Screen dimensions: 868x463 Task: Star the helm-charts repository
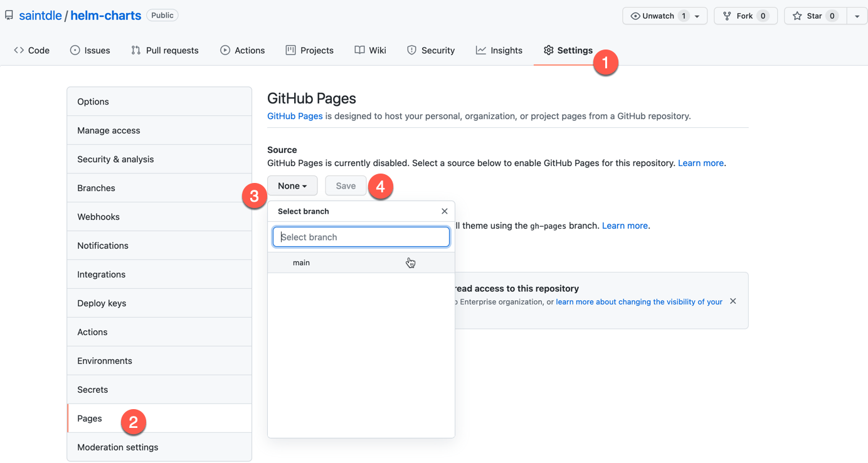[x=815, y=16]
